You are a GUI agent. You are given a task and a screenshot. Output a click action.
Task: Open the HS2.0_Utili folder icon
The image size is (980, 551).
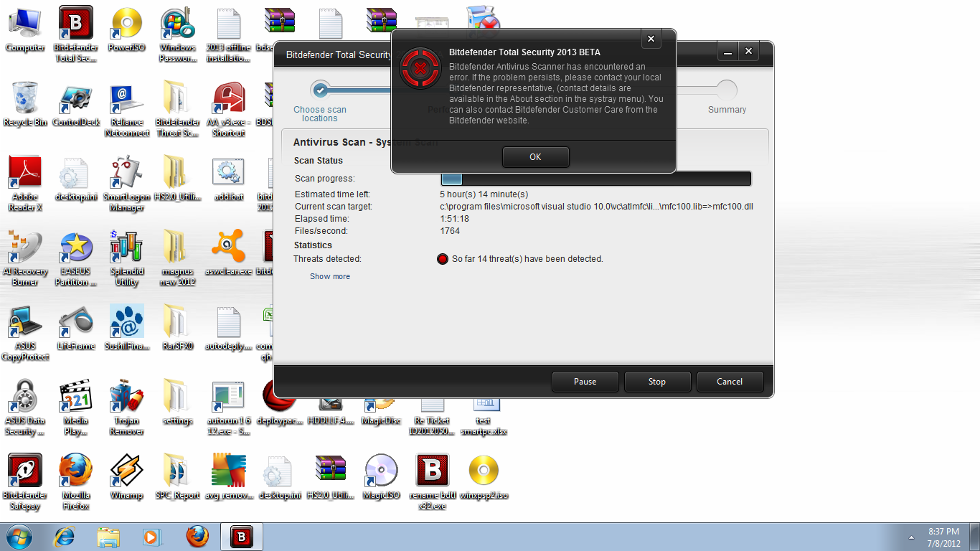177,179
